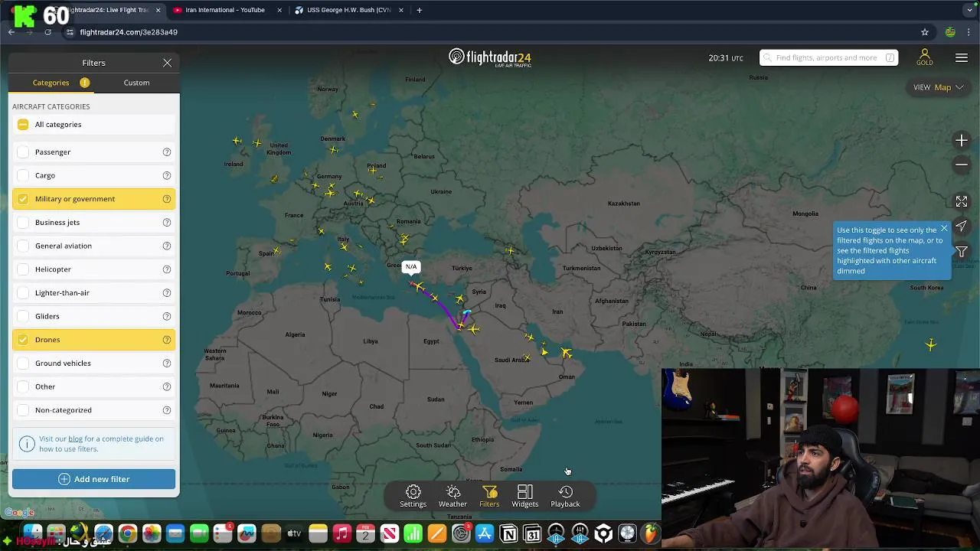Show help for Military or government category
Image resolution: width=980 pixels, height=551 pixels.
166,199
